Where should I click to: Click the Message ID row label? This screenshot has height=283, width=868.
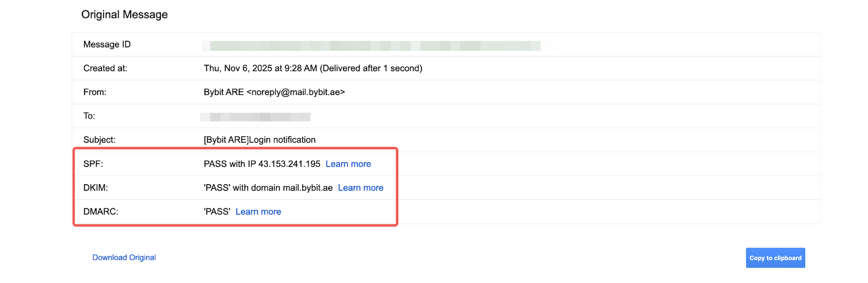pos(107,45)
